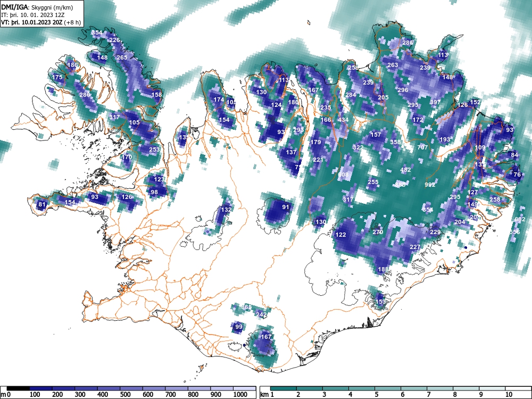Click the 865 visibility value on the map
The height and width of the screenshot is (399, 532).
tap(246, 307)
